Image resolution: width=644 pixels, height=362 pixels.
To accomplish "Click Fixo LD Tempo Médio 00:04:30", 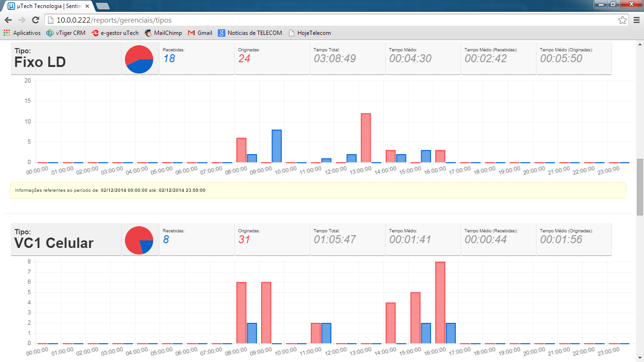I will (x=410, y=58).
